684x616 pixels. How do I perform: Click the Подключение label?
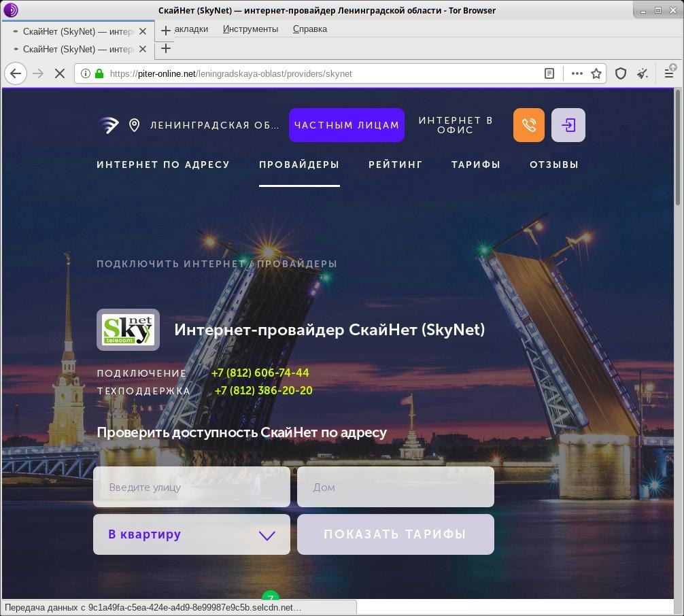[x=142, y=373]
